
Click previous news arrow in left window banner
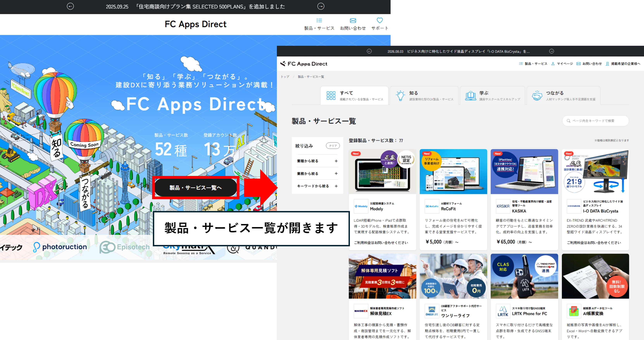[x=70, y=6]
